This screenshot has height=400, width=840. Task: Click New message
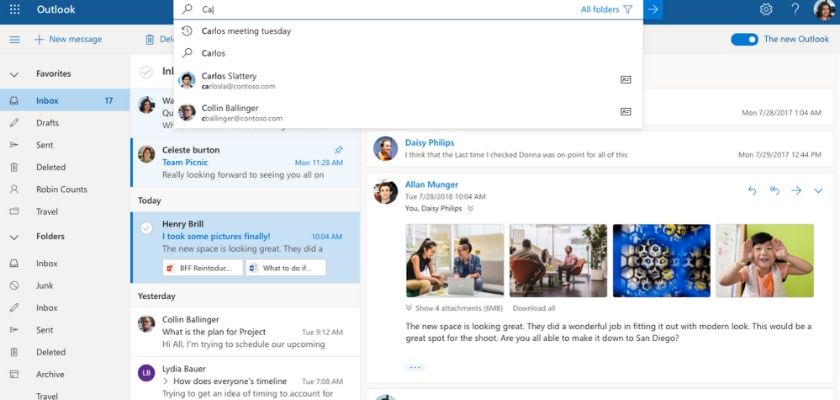click(x=68, y=39)
